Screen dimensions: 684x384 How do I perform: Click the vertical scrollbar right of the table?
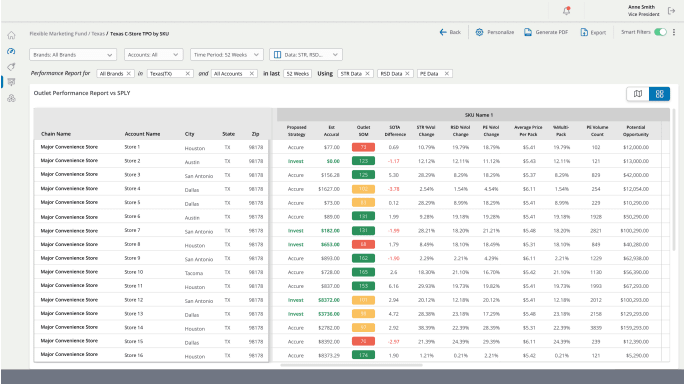click(674, 180)
